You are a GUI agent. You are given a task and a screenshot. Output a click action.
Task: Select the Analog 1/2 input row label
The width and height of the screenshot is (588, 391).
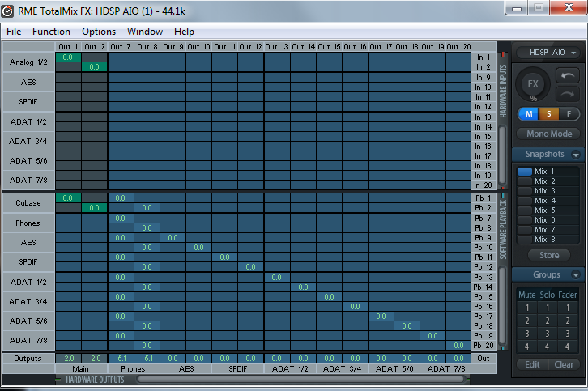coord(28,62)
